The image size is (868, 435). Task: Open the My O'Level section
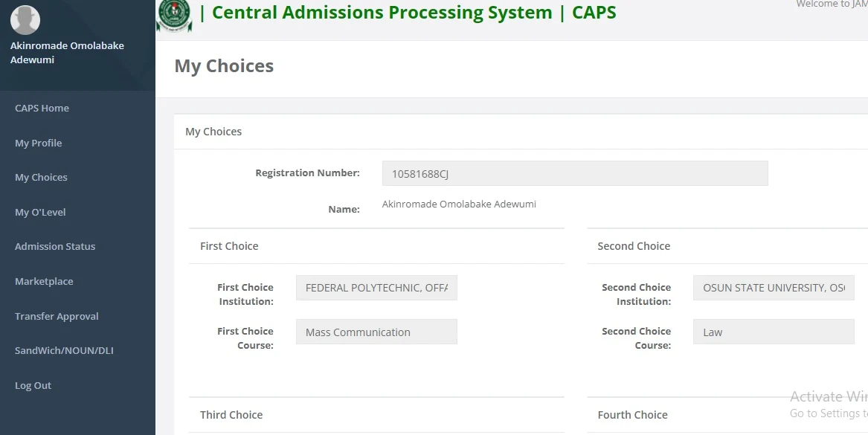[40, 212]
